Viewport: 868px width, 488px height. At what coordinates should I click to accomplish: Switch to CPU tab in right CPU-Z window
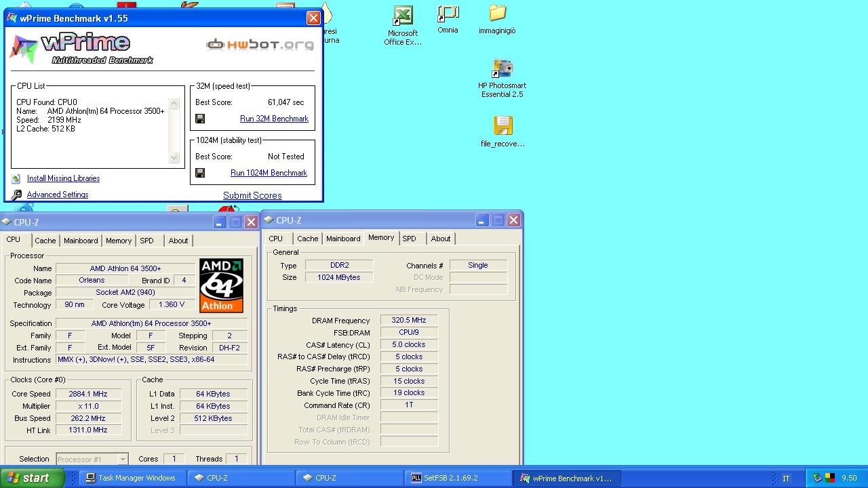276,239
